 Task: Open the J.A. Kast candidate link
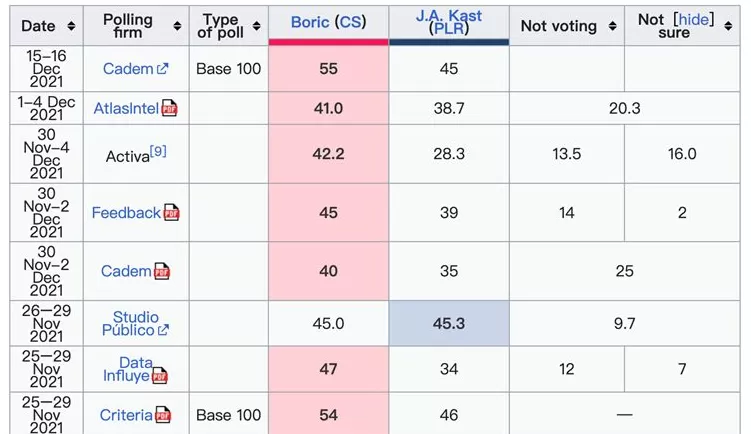point(450,16)
